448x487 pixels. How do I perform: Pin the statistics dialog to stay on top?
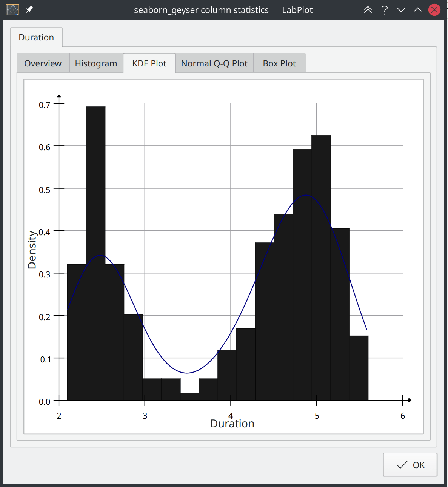coord(29,10)
